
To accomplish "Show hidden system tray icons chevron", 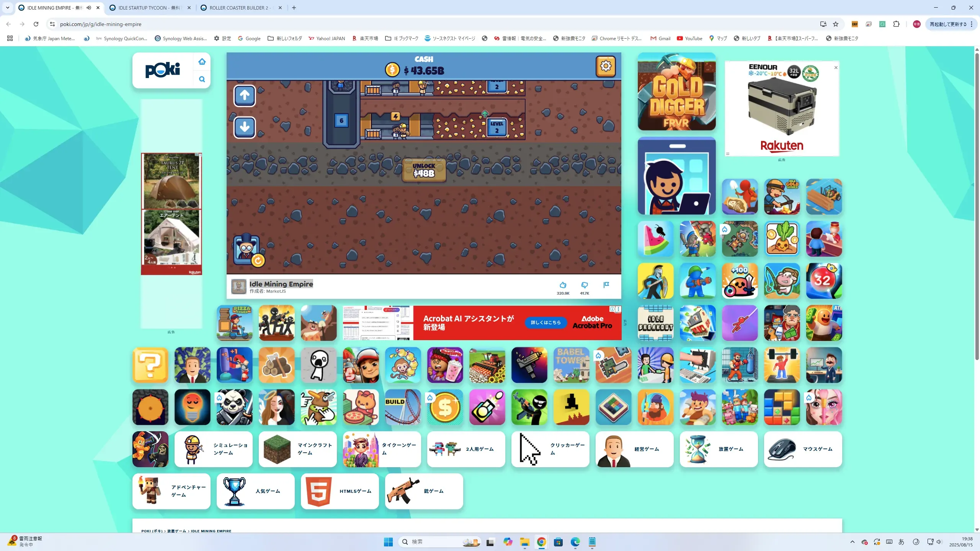I will 852,542.
